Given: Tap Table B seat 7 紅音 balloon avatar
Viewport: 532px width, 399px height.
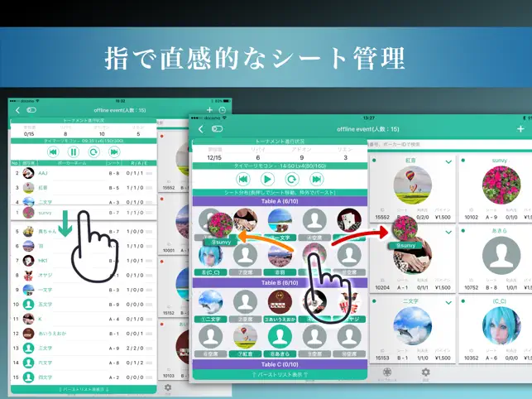Looking at the screenshot, I should click(x=245, y=337).
